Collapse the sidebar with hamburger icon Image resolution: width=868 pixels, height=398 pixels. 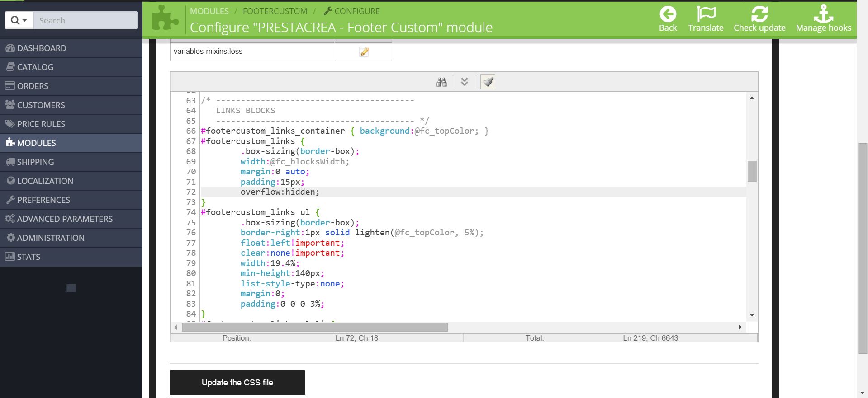71,288
